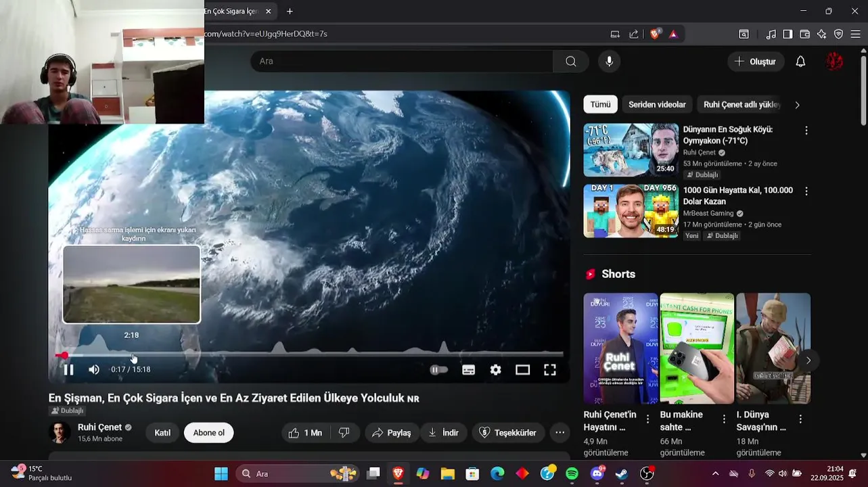
Task: Open the 1000 Gün Hayatta Kal video title
Action: tap(737, 196)
